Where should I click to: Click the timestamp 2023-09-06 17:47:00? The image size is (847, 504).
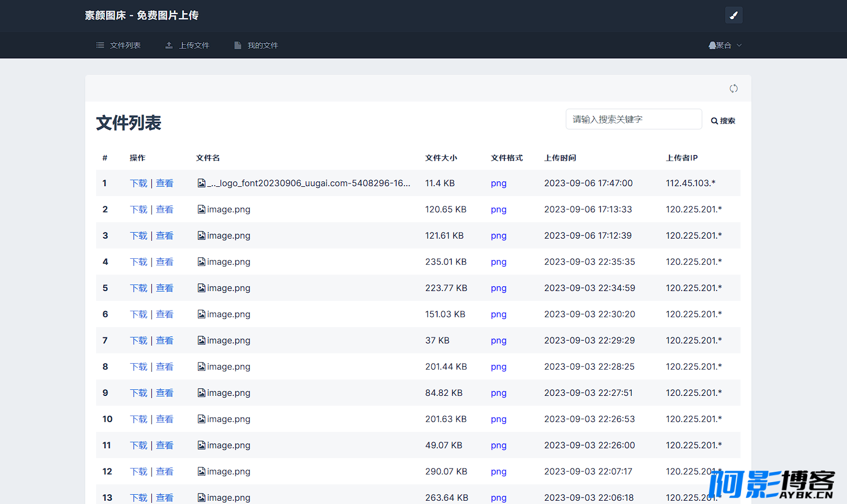coord(589,183)
